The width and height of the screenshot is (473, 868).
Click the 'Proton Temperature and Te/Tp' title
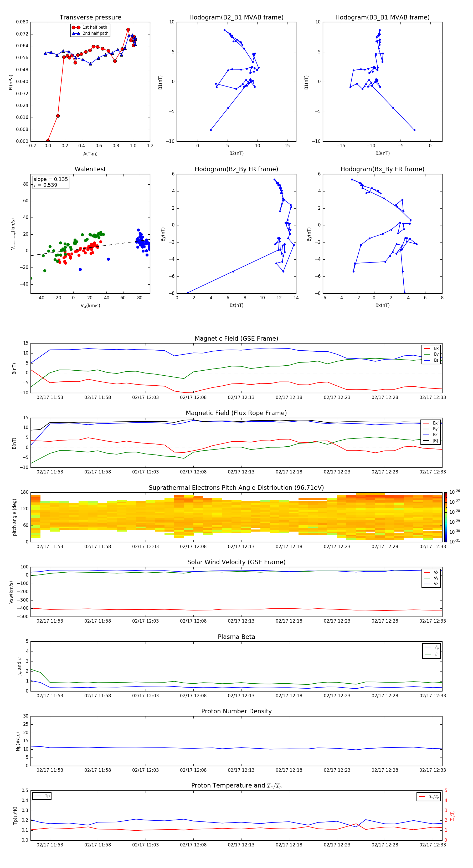(236, 785)
